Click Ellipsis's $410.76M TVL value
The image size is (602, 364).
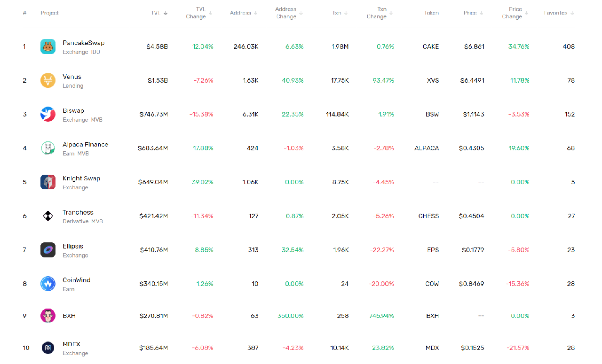click(x=154, y=250)
